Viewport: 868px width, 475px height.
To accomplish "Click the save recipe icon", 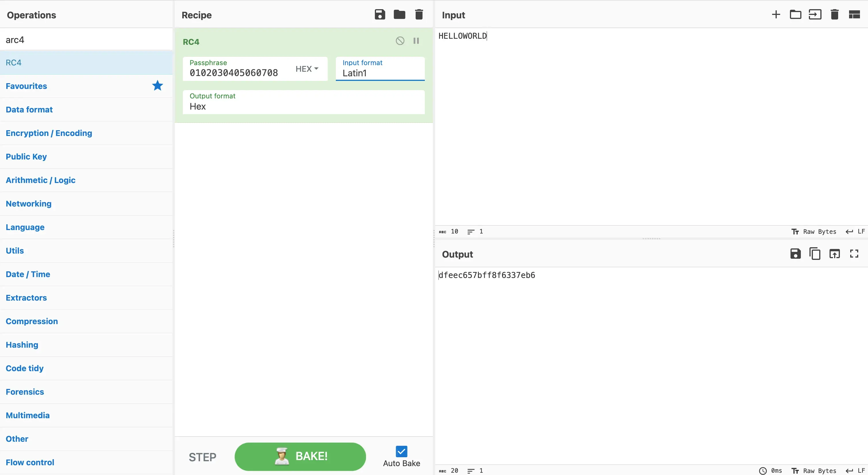I will pos(380,15).
